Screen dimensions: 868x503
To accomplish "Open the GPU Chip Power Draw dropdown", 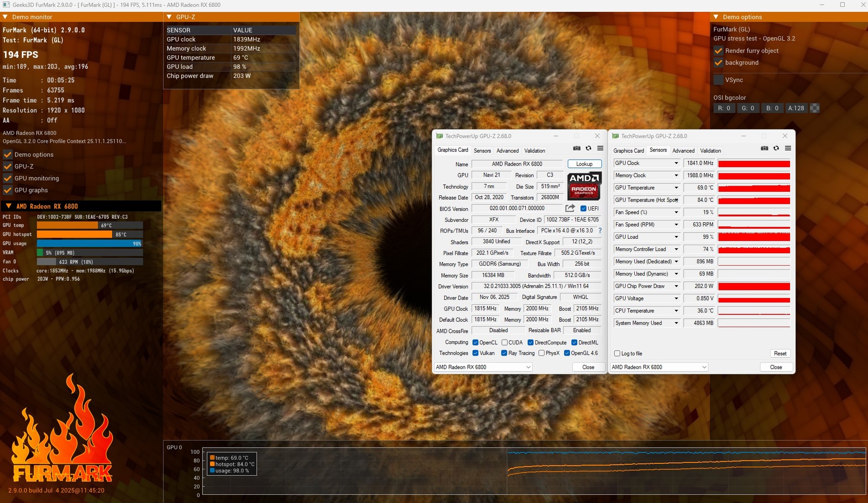I will pyautogui.click(x=676, y=286).
